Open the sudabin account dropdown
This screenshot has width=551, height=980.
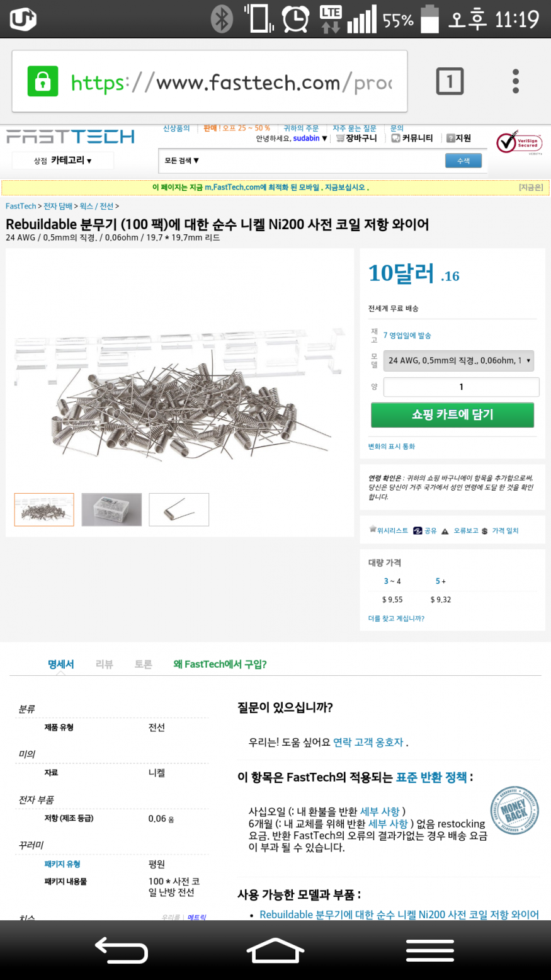[310, 138]
